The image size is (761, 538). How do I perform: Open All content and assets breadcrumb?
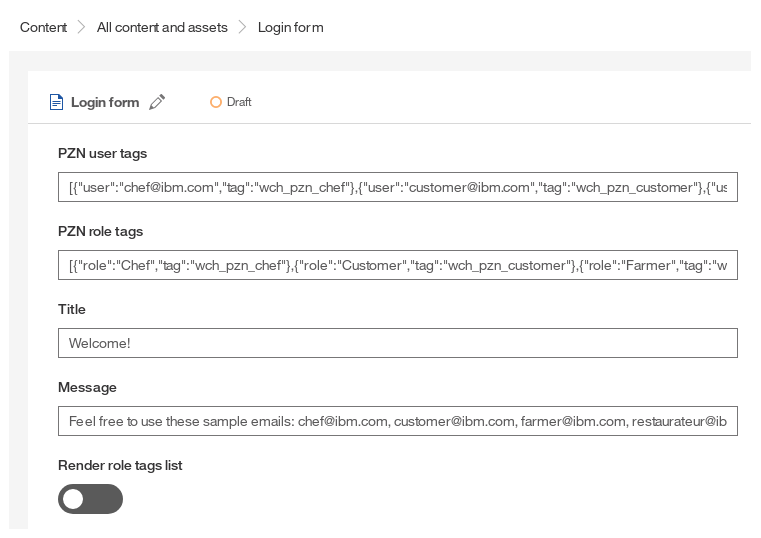pyautogui.click(x=162, y=27)
